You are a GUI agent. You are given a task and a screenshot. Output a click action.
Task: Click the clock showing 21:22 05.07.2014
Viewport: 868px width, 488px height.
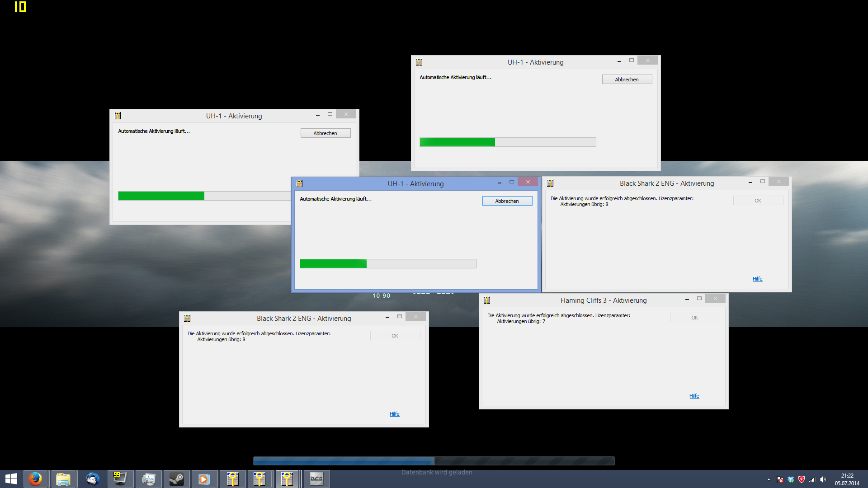coord(847,479)
